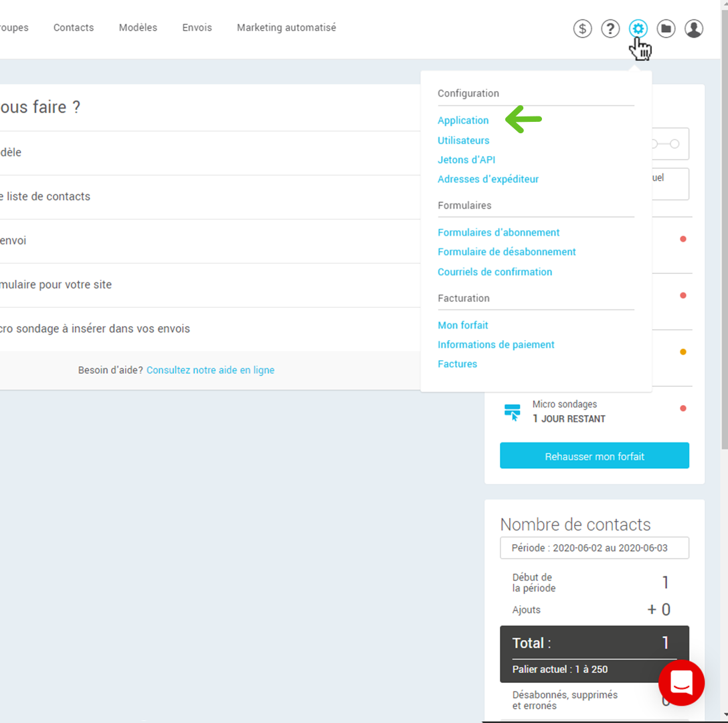View Adresses d'expéditeur settings
The image size is (728, 723).
click(x=488, y=179)
